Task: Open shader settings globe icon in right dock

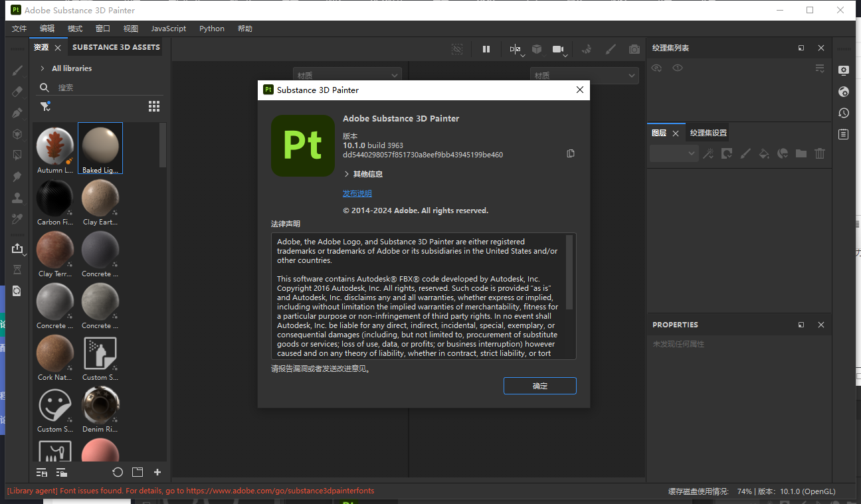Action: click(844, 92)
